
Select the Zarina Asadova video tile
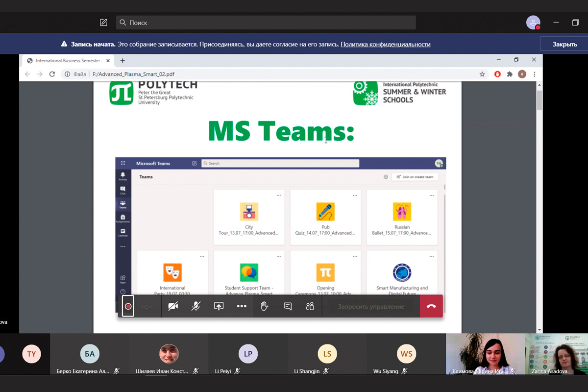pos(557,355)
